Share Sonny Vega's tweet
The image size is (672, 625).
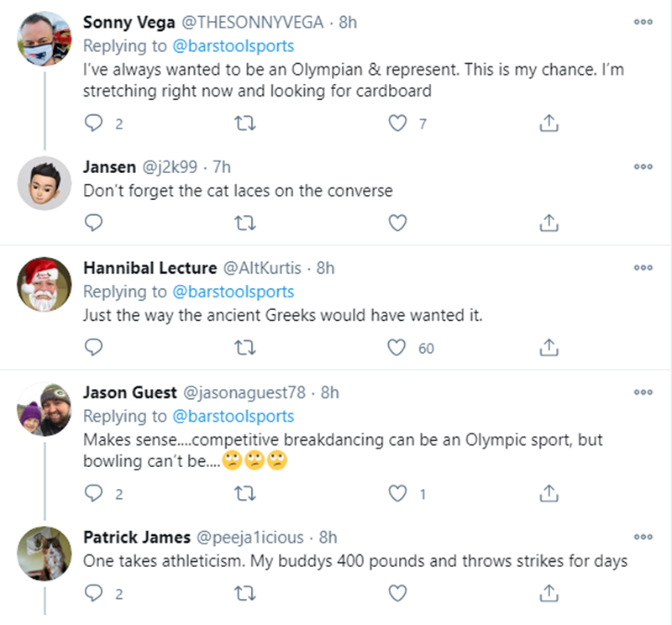[548, 124]
